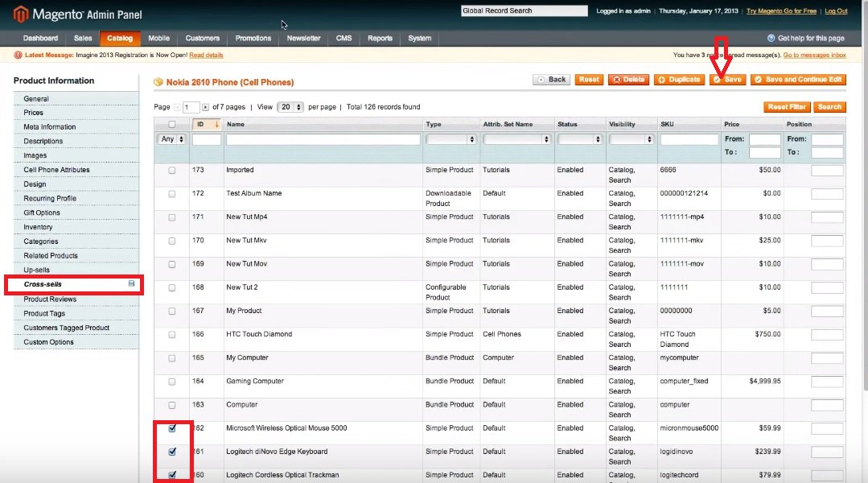Click the Global Record Search field
Viewport: 868px width, 483px height.
[x=525, y=10]
